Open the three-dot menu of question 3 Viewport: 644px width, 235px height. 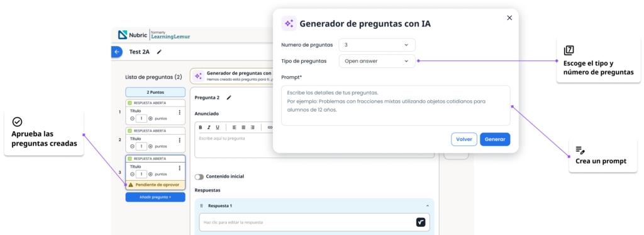179,168
